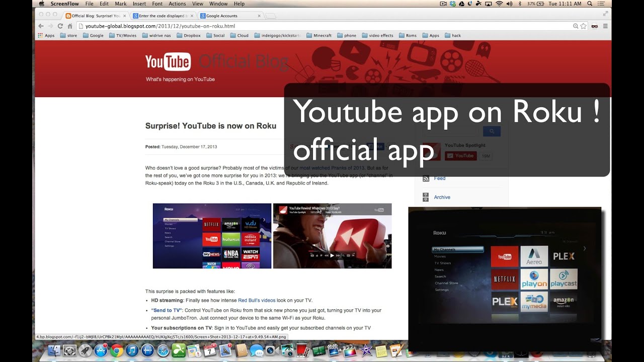
Task: Expand the 'video effects' bookmarks folder
Action: click(x=377, y=36)
